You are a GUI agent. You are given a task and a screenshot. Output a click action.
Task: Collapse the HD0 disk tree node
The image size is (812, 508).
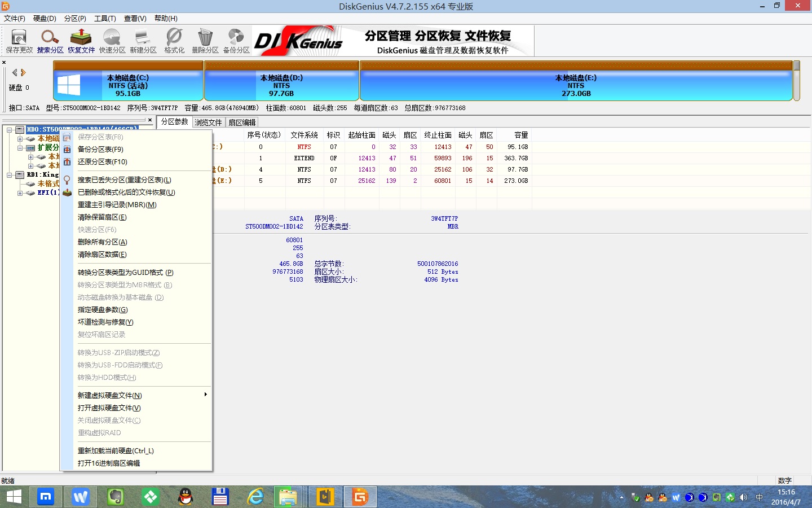tap(9, 130)
